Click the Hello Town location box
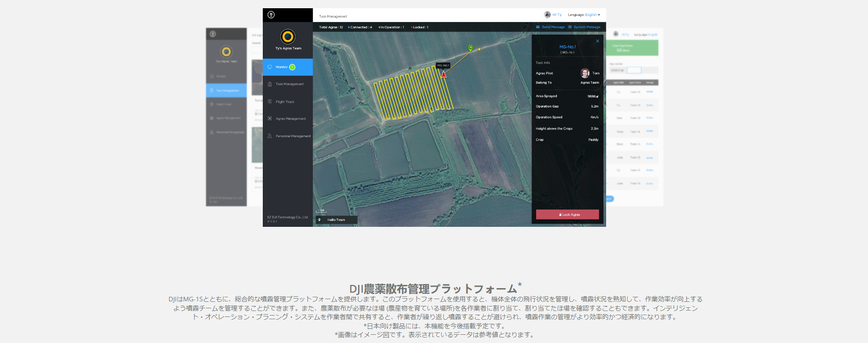868x343 pixels. [336, 220]
